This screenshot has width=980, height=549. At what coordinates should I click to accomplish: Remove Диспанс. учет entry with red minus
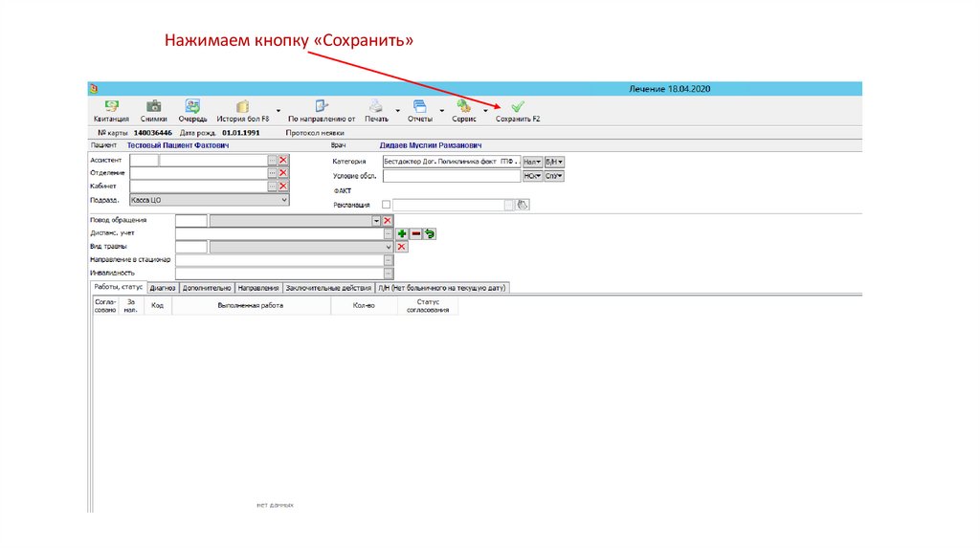(415, 233)
